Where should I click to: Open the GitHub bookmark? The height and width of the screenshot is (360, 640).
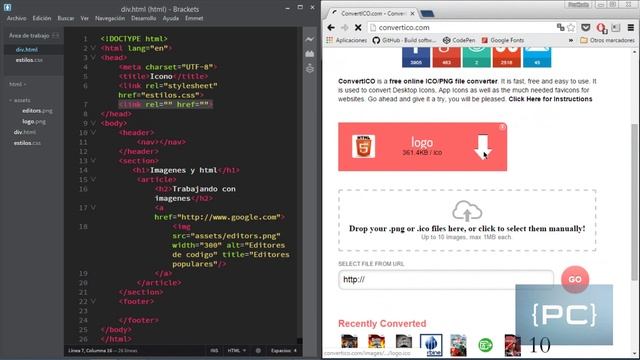pos(404,40)
